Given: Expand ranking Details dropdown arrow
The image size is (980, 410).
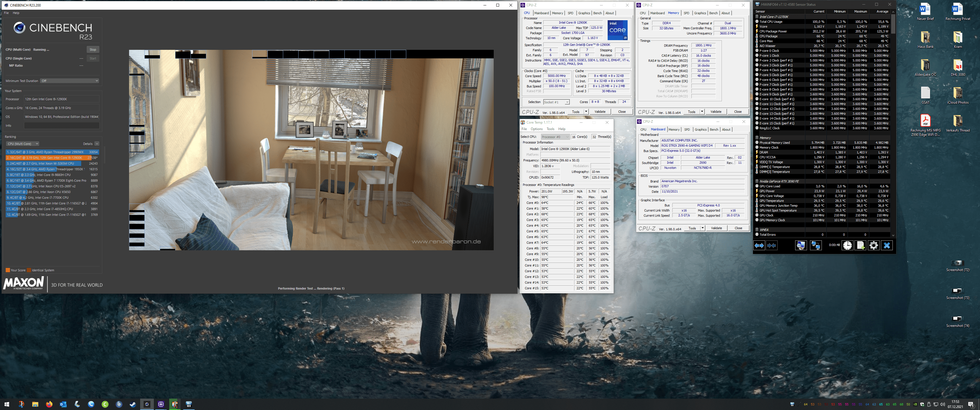Looking at the screenshot, I should pyautogui.click(x=97, y=144).
